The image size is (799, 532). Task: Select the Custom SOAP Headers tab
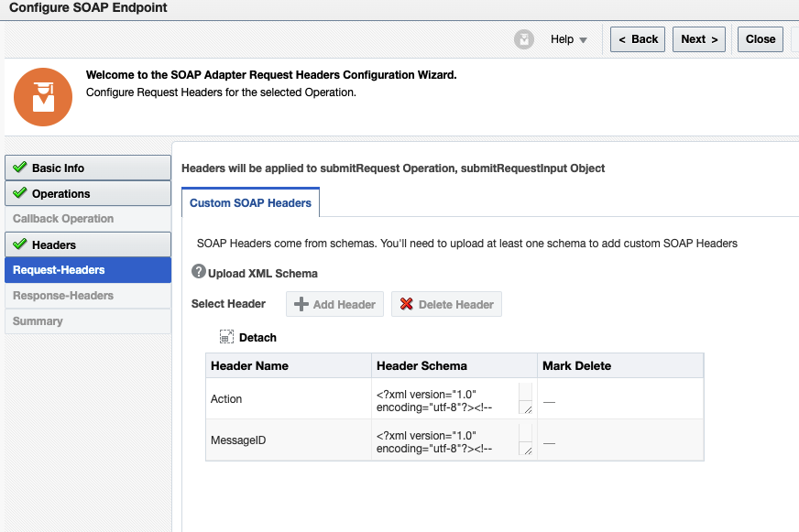(x=250, y=202)
